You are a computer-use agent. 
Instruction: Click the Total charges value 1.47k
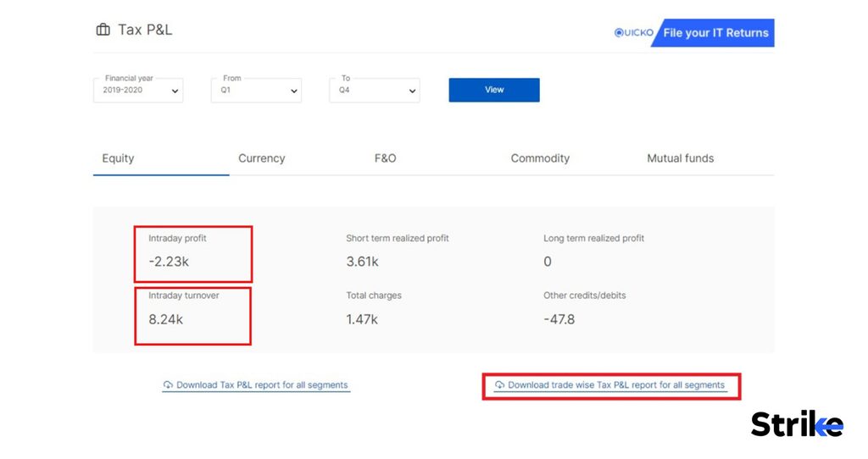tap(362, 319)
